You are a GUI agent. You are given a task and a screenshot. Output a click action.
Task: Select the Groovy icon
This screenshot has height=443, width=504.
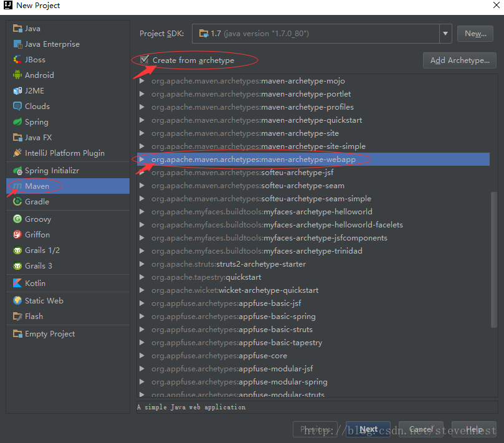pyautogui.click(x=17, y=219)
